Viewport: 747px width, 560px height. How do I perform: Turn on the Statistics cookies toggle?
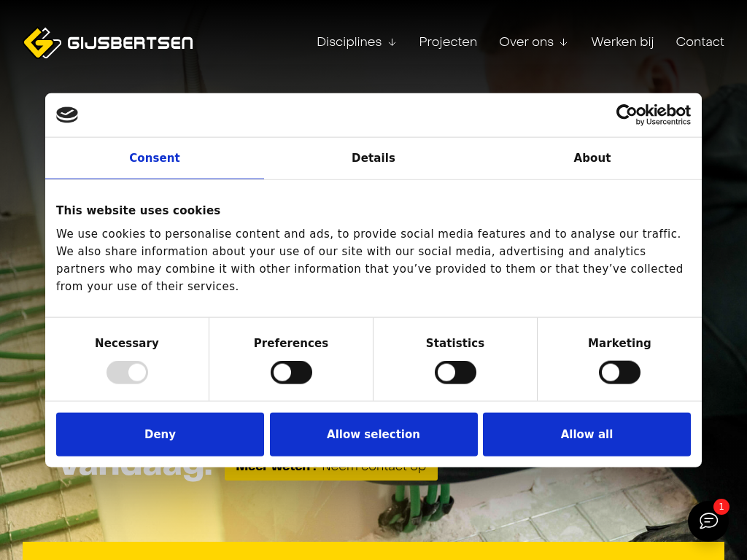455,373
